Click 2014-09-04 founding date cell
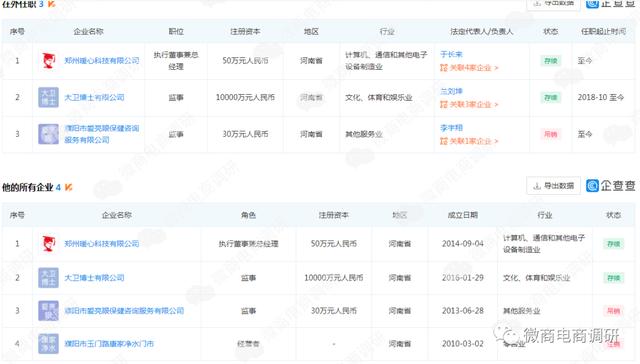The height and width of the screenshot is (364, 640). click(x=462, y=244)
